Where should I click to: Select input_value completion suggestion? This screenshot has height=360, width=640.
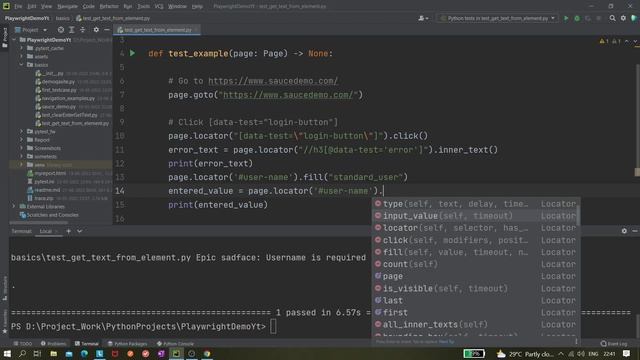[476, 216]
